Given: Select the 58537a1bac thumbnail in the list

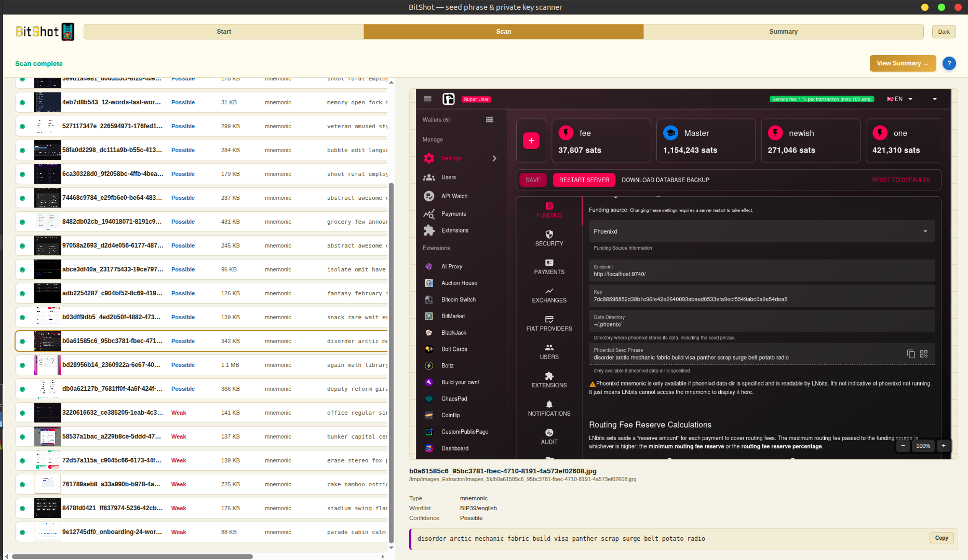Looking at the screenshot, I should click(x=48, y=436).
